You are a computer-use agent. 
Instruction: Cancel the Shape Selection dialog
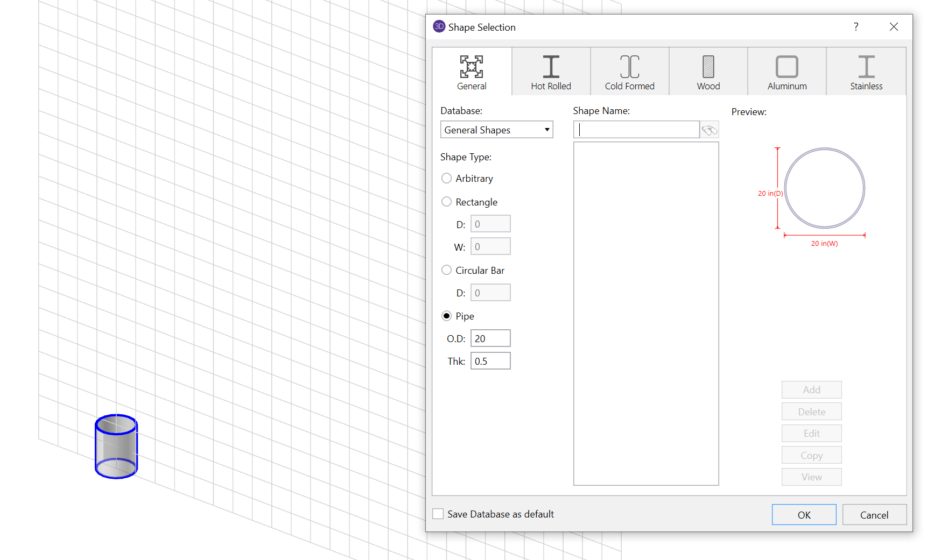(x=874, y=515)
